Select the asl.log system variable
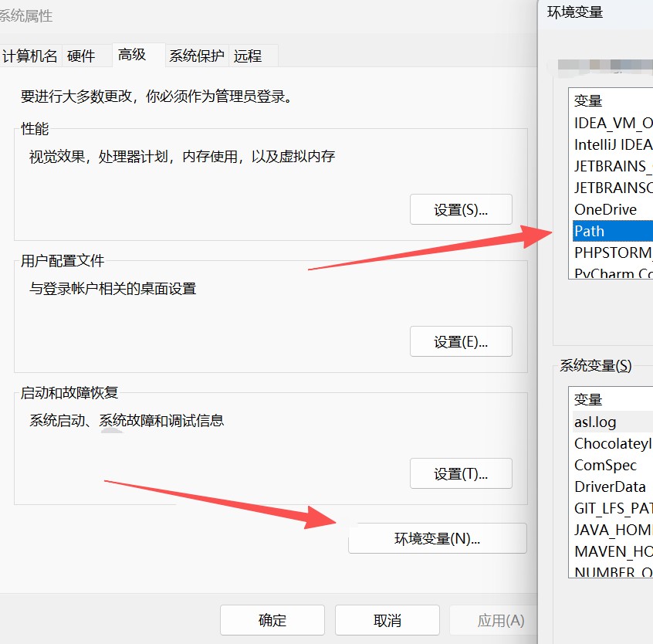653x644 pixels. click(613, 422)
